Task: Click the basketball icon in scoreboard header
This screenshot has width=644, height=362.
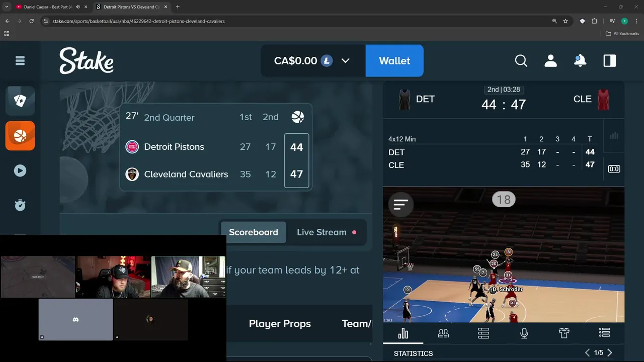Action: 298,117
